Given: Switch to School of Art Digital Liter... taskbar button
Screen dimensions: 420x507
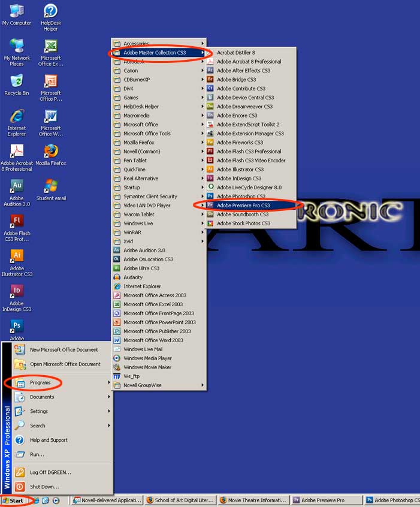Looking at the screenshot, I should pos(180,500).
